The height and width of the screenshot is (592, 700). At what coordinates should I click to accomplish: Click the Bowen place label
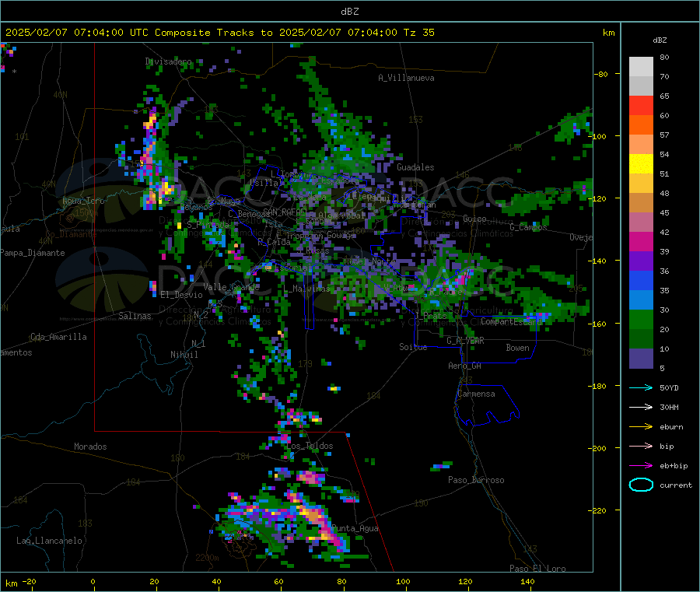point(517,349)
